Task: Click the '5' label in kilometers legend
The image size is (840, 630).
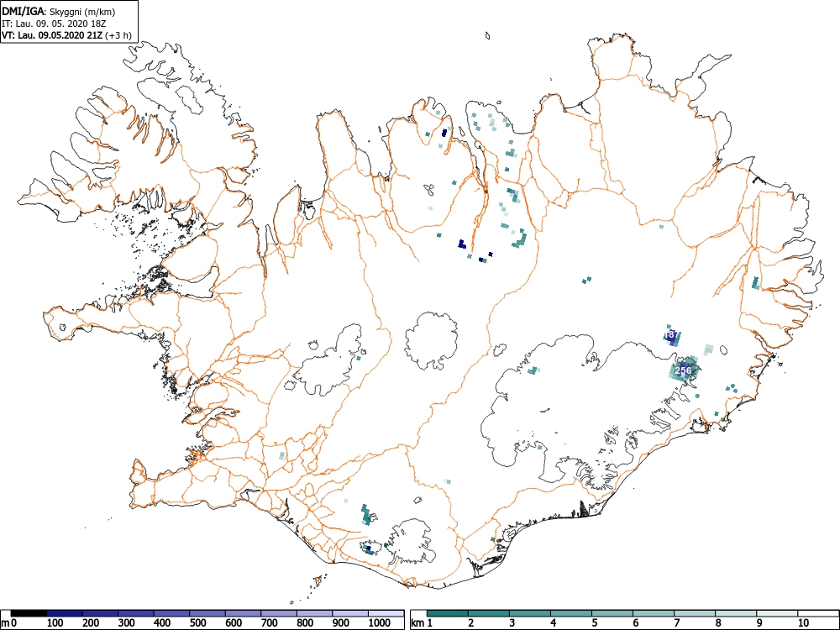Action: tap(595, 623)
